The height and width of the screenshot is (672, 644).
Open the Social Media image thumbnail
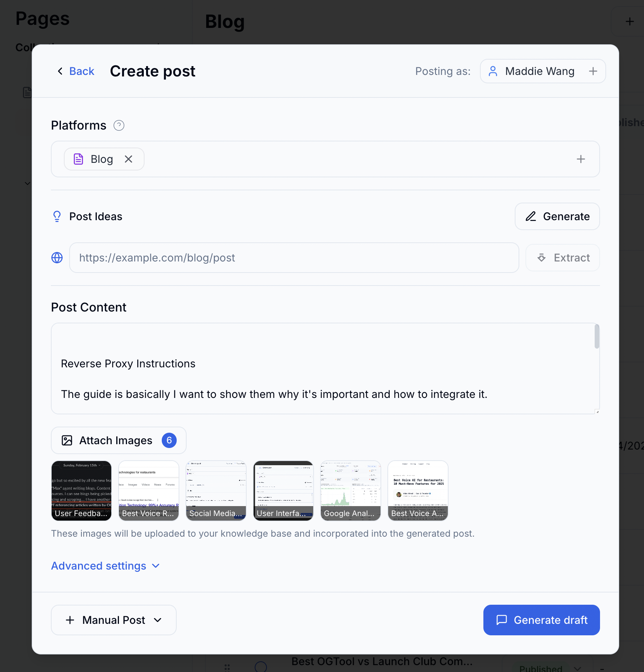[216, 491]
